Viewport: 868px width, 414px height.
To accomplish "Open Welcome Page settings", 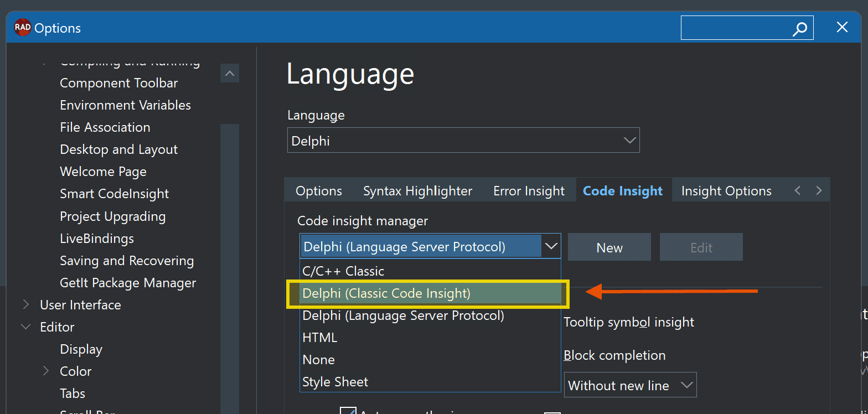I will coord(104,172).
